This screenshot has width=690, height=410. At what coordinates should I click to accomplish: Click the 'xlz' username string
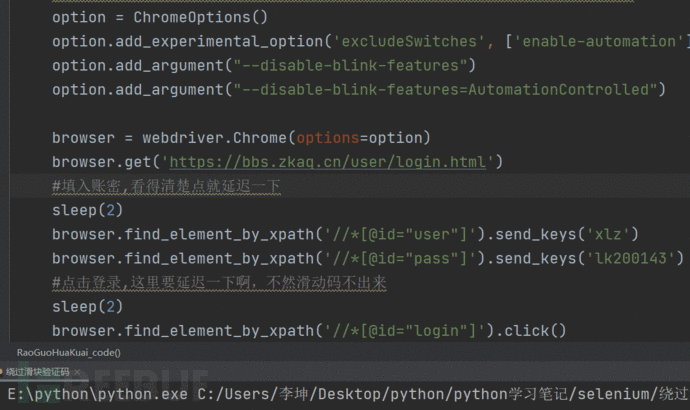pos(608,234)
